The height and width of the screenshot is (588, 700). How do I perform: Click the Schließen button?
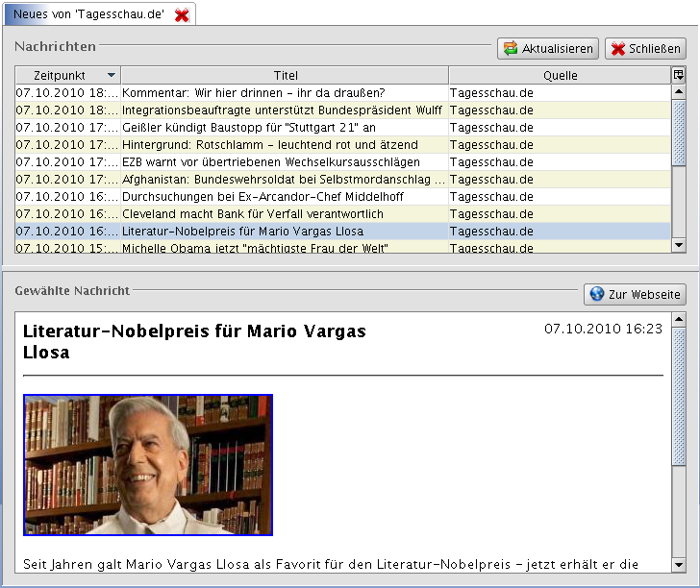(x=645, y=49)
